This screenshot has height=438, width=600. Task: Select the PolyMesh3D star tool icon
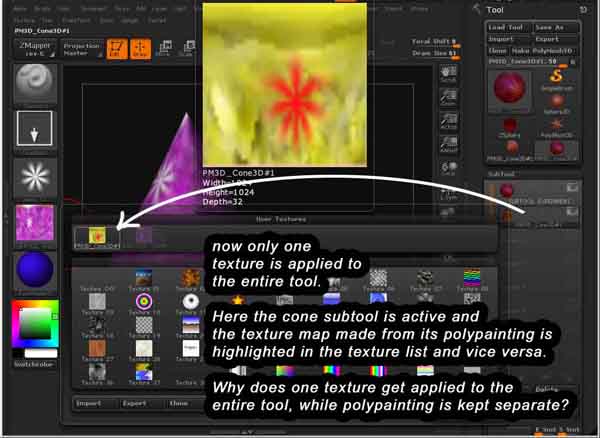tap(557, 127)
